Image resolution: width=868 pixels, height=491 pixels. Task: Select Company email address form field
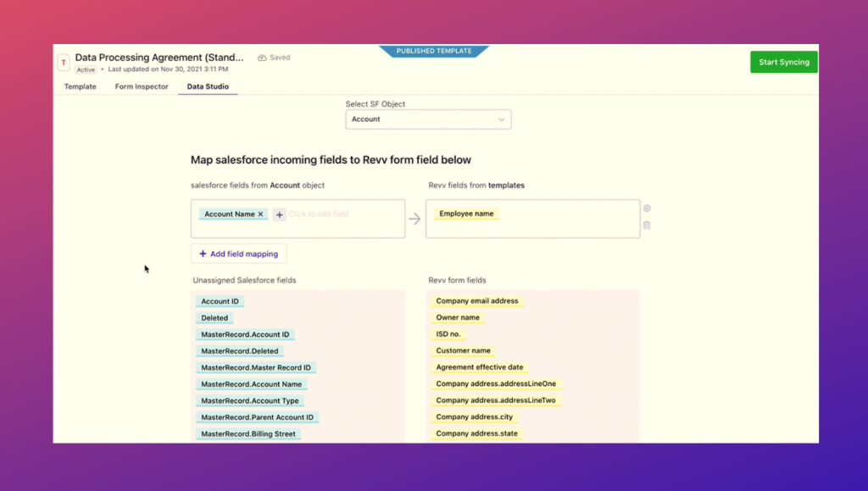coord(477,301)
